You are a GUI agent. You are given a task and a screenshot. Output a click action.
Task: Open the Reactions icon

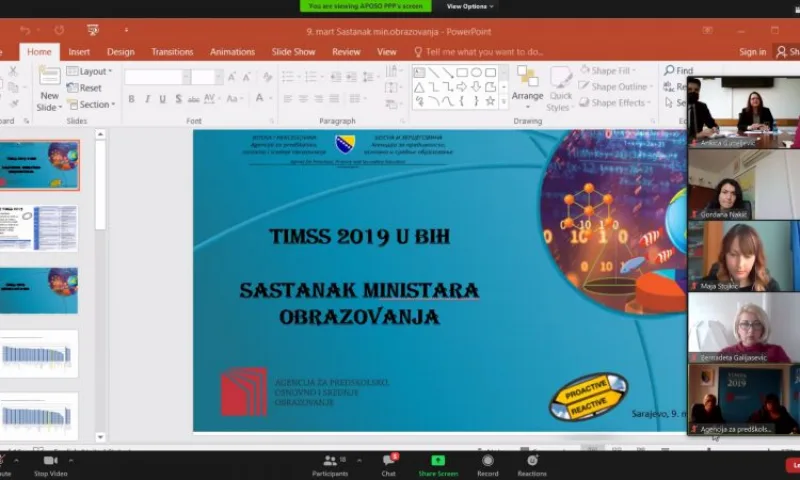(x=532, y=461)
